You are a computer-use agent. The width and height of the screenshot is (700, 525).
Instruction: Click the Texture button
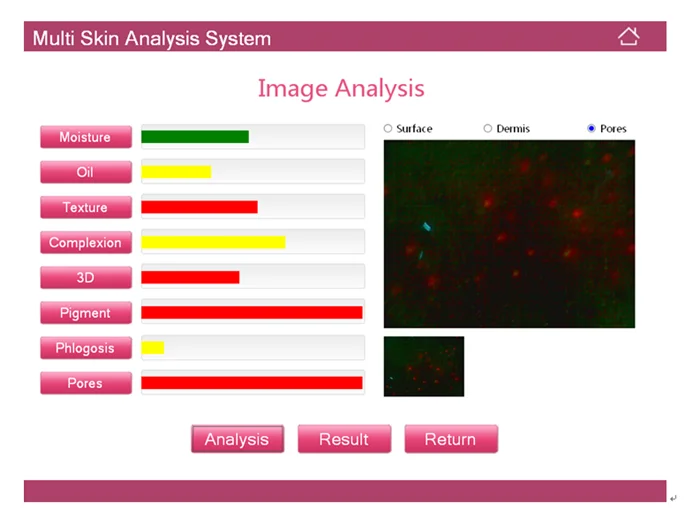coord(86,207)
